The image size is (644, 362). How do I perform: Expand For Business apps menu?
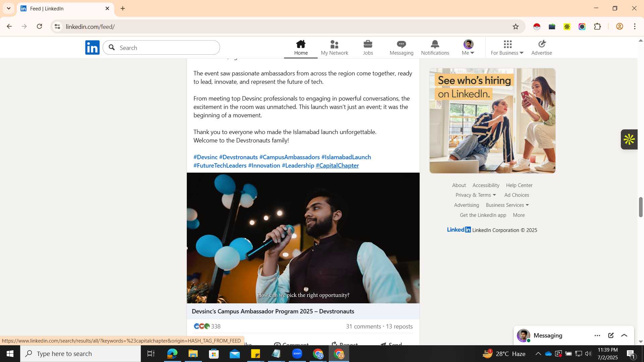click(507, 48)
